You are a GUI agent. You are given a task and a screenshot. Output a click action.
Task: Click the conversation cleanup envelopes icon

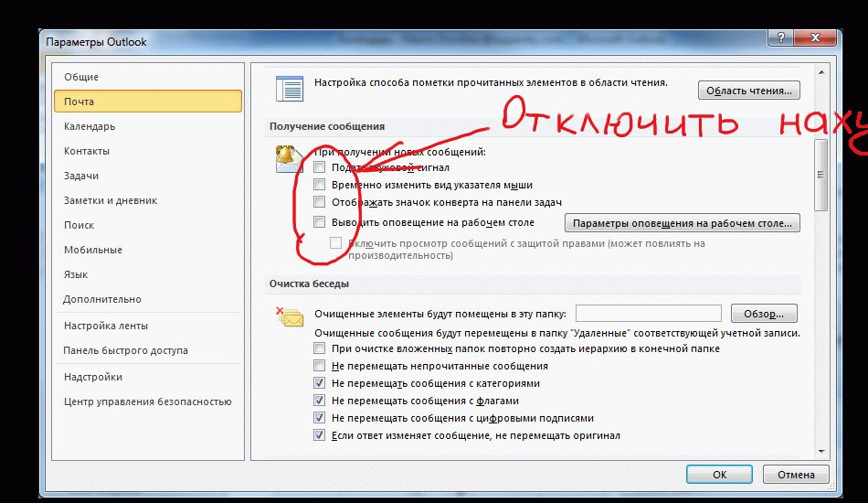pos(290,316)
